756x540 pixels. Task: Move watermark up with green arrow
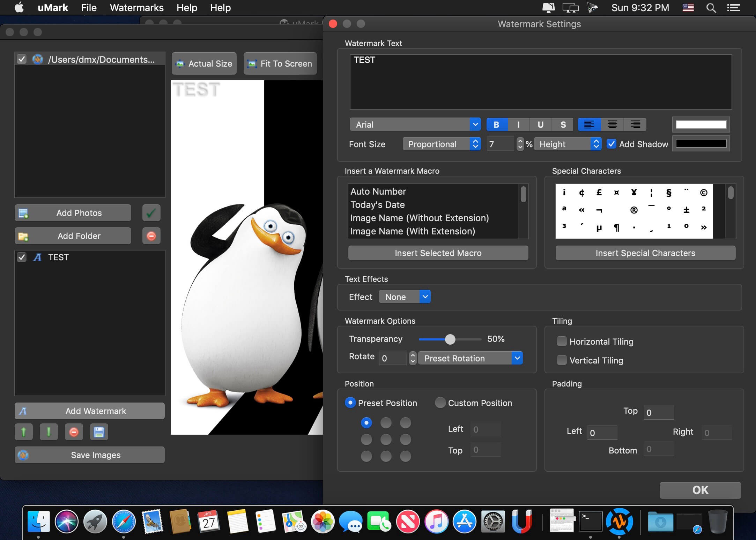click(x=24, y=432)
